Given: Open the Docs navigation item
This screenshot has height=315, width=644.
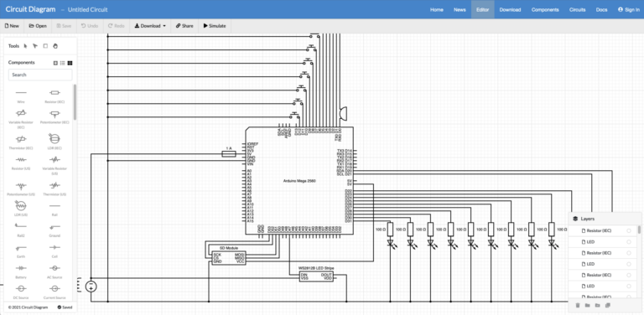Looking at the screenshot, I should tap(601, 9).
